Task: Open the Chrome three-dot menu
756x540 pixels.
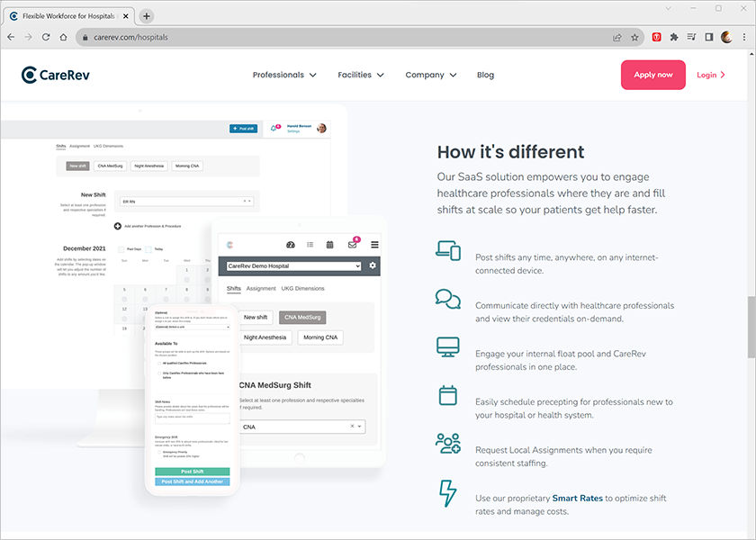Action: (744, 37)
